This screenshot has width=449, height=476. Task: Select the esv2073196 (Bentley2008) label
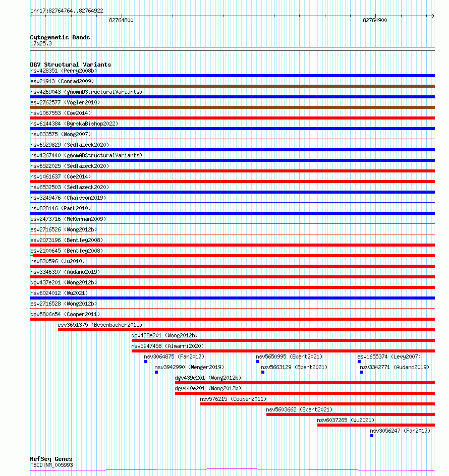[x=67, y=240]
